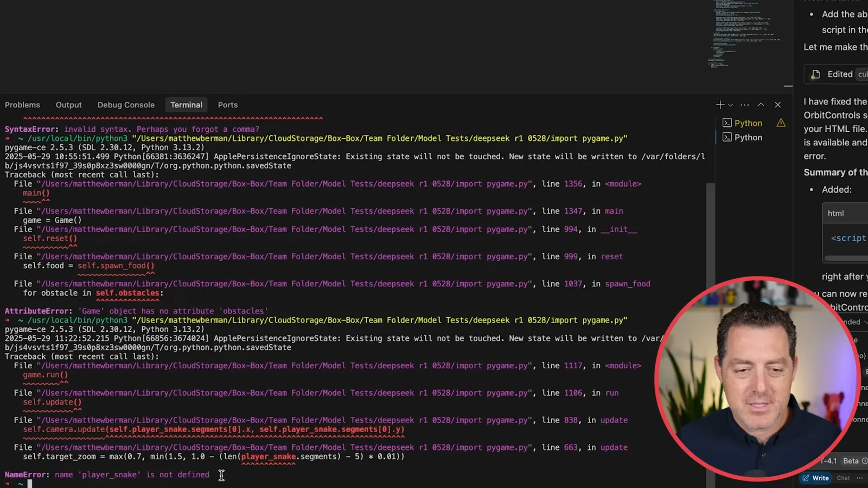Click the Summary of the heading in chat
The width and height of the screenshot is (868, 488).
pyautogui.click(x=835, y=172)
